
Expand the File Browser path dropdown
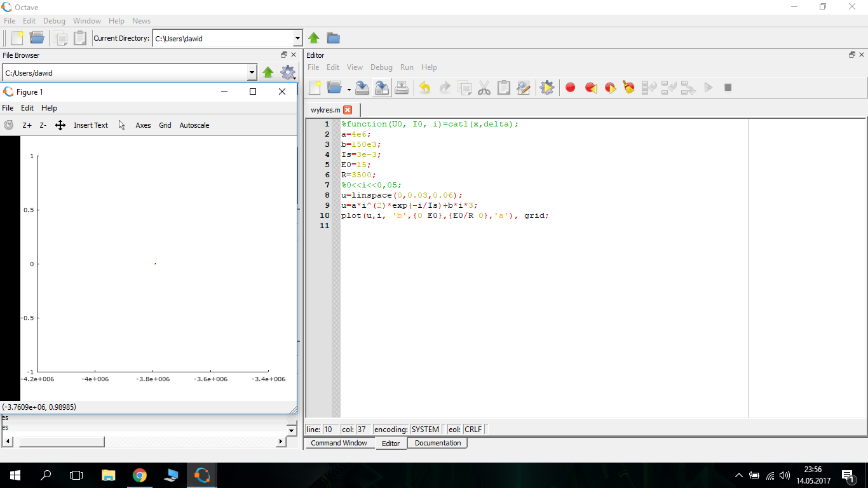(x=252, y=72)
